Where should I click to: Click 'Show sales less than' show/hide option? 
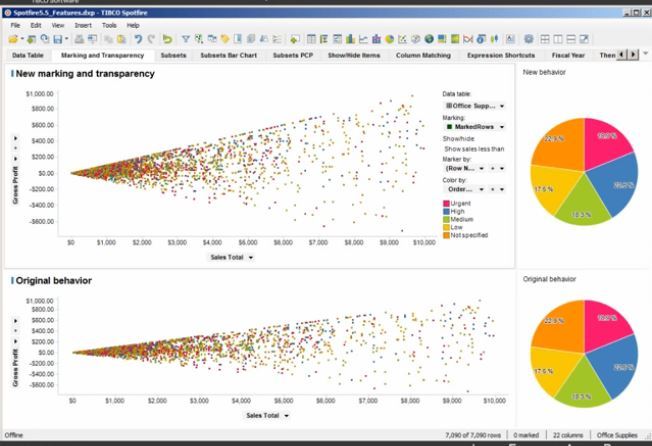pyautogui.click(x=474, y=148)
